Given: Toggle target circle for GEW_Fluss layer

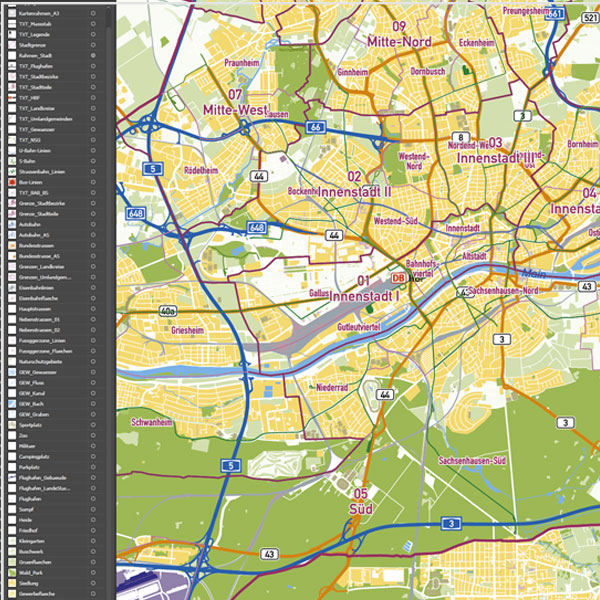Looking at the screenshot, I should point(93,383).
